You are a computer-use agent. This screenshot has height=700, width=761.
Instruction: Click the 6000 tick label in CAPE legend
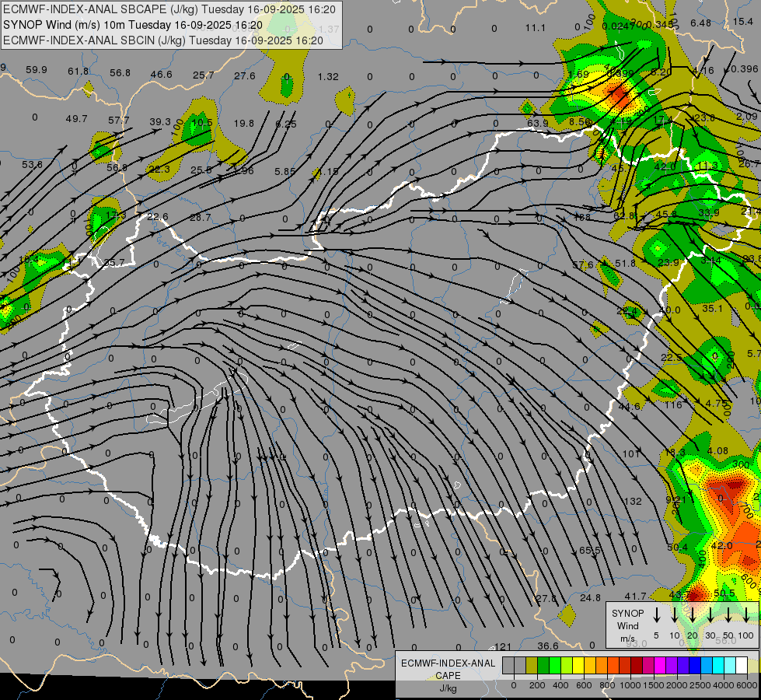click(x=747, y=685)
